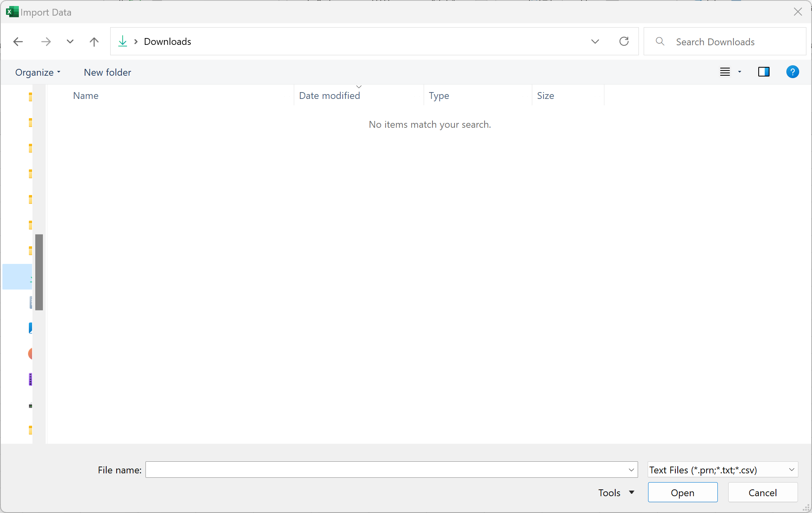
Task: Refresh the Downloads folder listing
Action: pyautogui.click(x=624, y=41)
